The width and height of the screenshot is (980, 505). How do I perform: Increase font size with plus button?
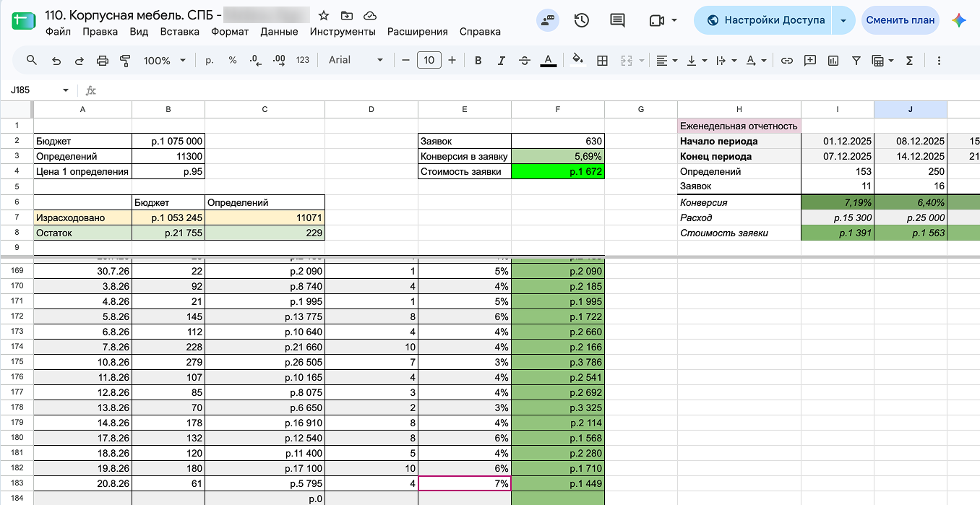452,61
